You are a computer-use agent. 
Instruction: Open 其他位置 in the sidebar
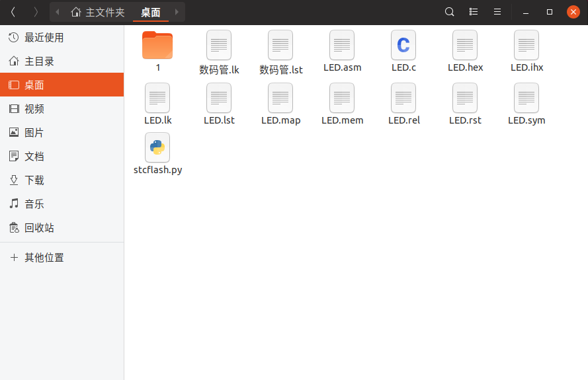point(62,258)
